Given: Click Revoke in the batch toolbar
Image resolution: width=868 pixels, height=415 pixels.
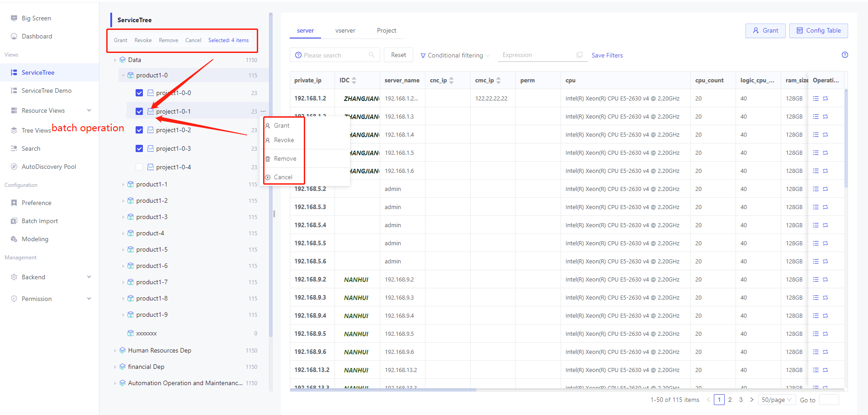Looking at the screenshot, I should (143, 40).
